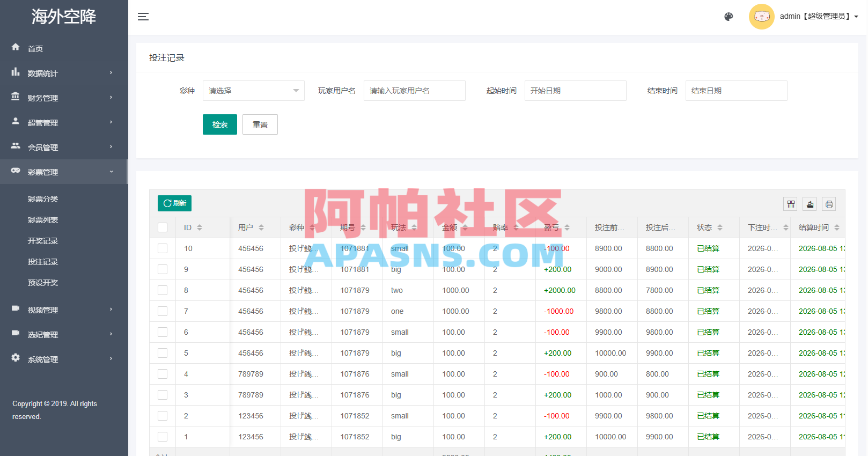
Task: Click the person icon for 超管管理
Action: click(x=16, y=121)
